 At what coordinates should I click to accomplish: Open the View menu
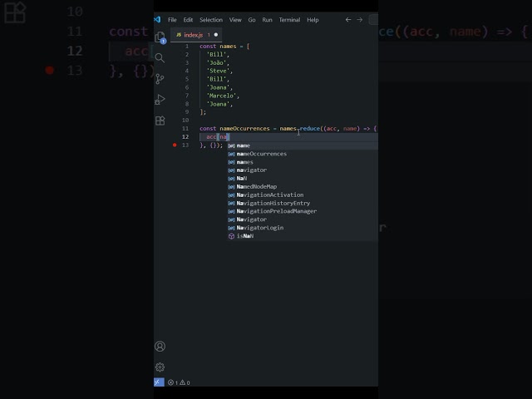[235, 20]
